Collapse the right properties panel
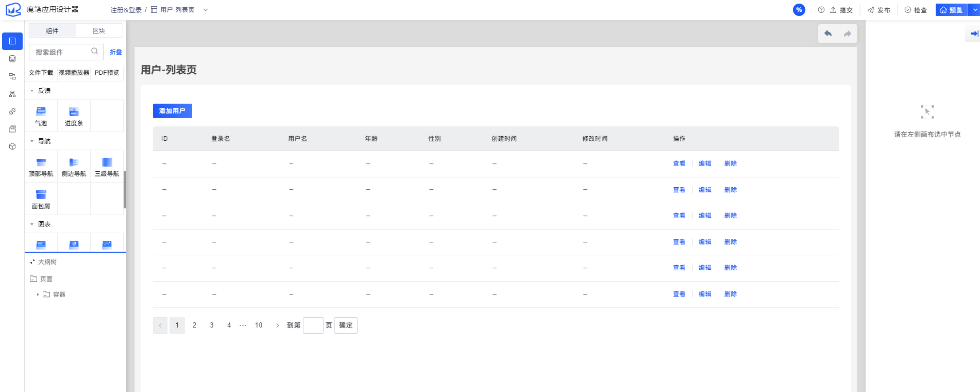 (x=974, y=34)
